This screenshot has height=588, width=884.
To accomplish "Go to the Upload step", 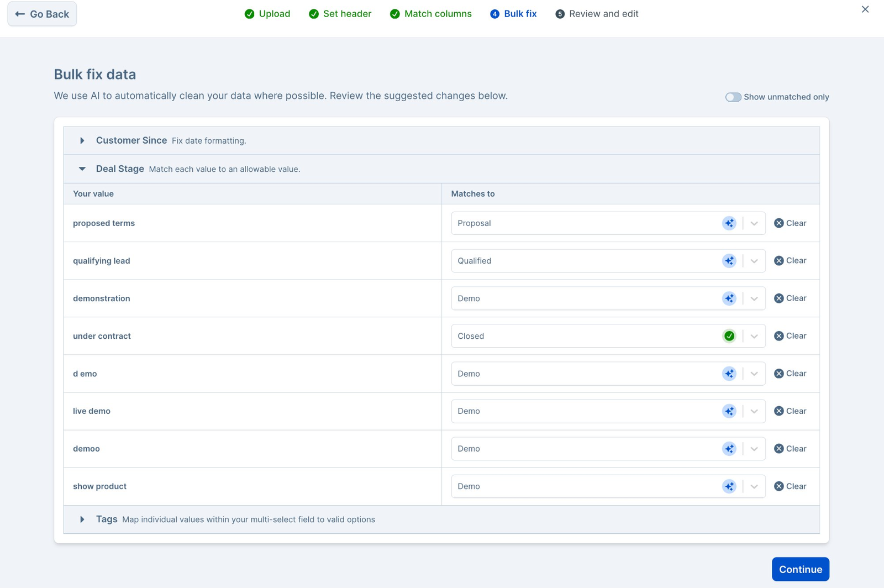I will 267,14.
